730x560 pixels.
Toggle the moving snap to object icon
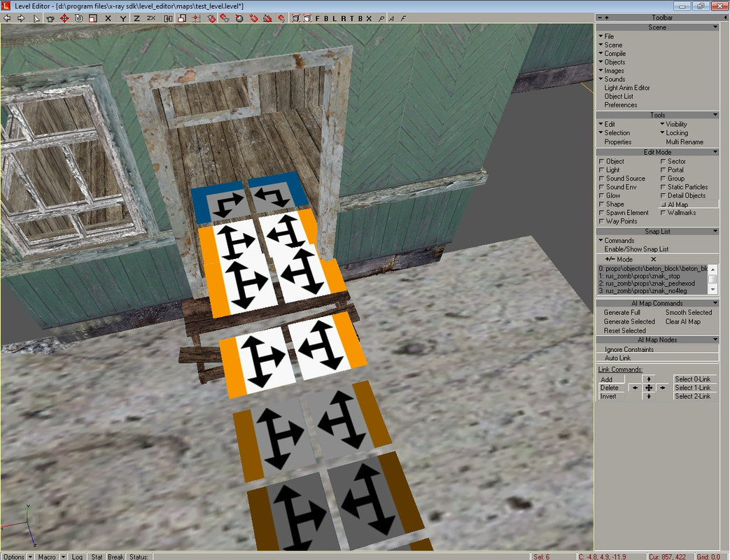point(225,18)
